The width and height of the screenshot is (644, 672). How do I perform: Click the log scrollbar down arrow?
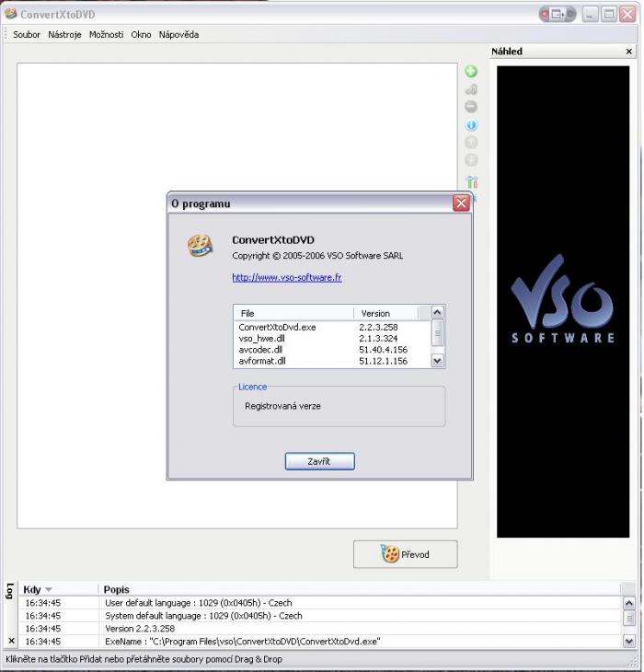[x=629, y=641]
